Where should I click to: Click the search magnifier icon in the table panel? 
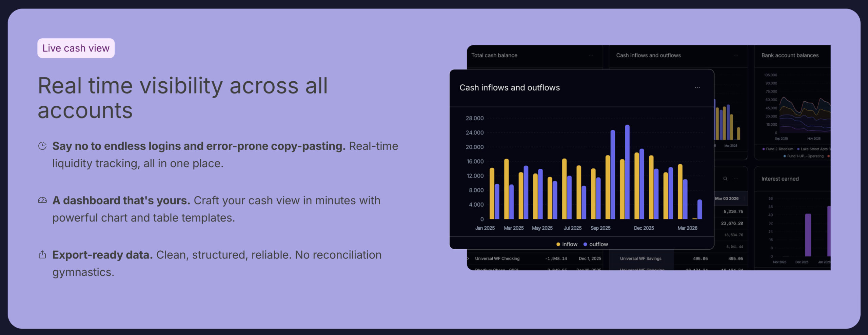tap(725, 179)
